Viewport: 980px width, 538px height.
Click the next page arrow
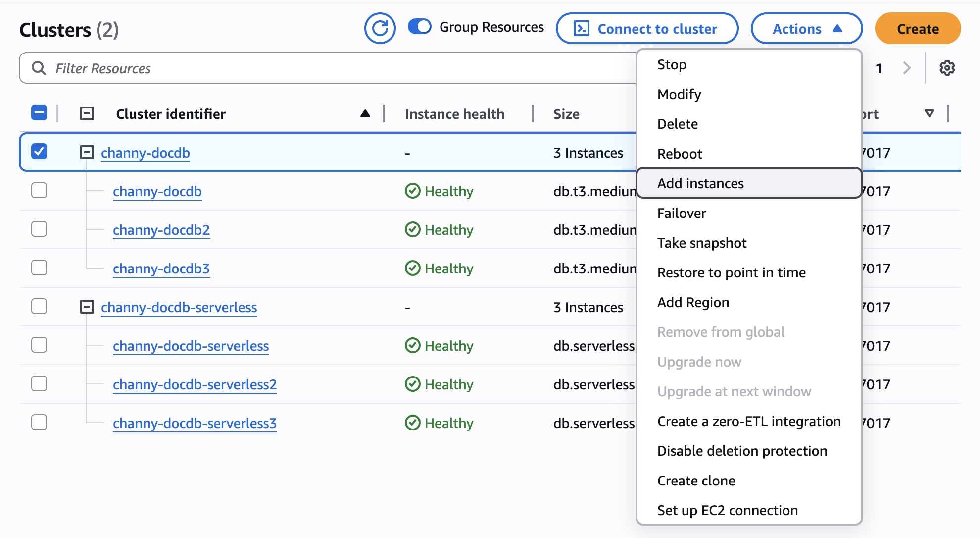pyautogui.click(x=906, y=68)
